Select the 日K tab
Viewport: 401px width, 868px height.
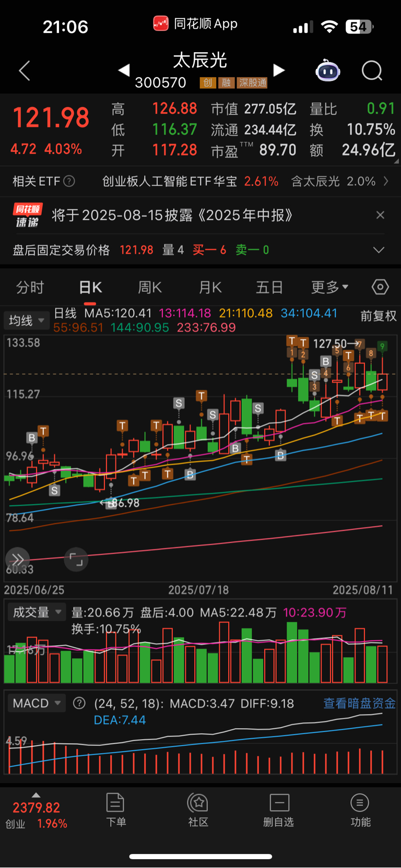(90, 287)
